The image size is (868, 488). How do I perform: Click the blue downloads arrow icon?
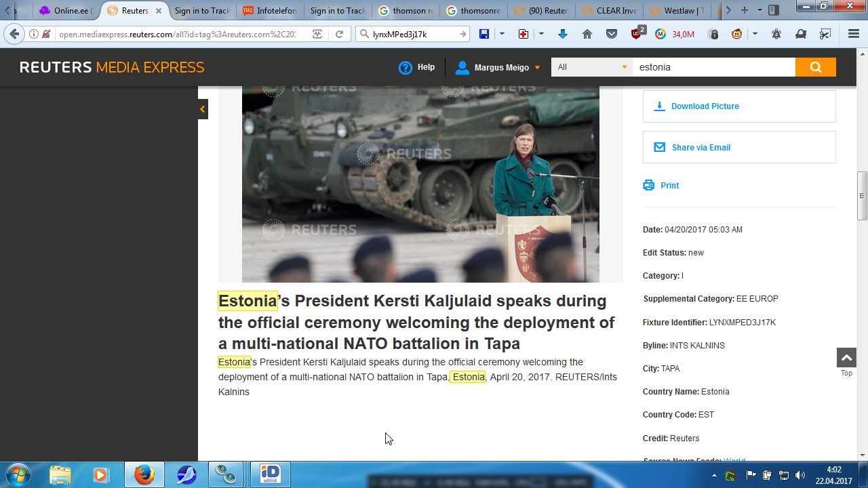point(563,34)
